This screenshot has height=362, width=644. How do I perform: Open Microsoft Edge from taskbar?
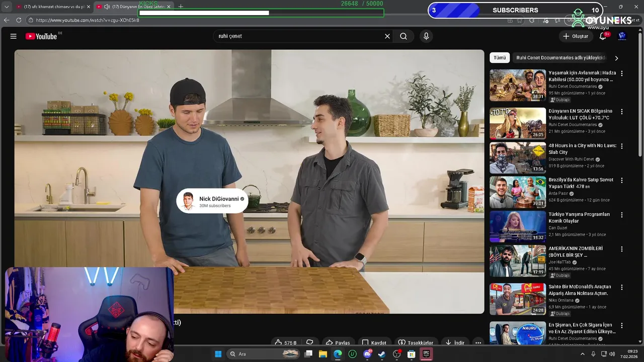[x=338, y=354]
